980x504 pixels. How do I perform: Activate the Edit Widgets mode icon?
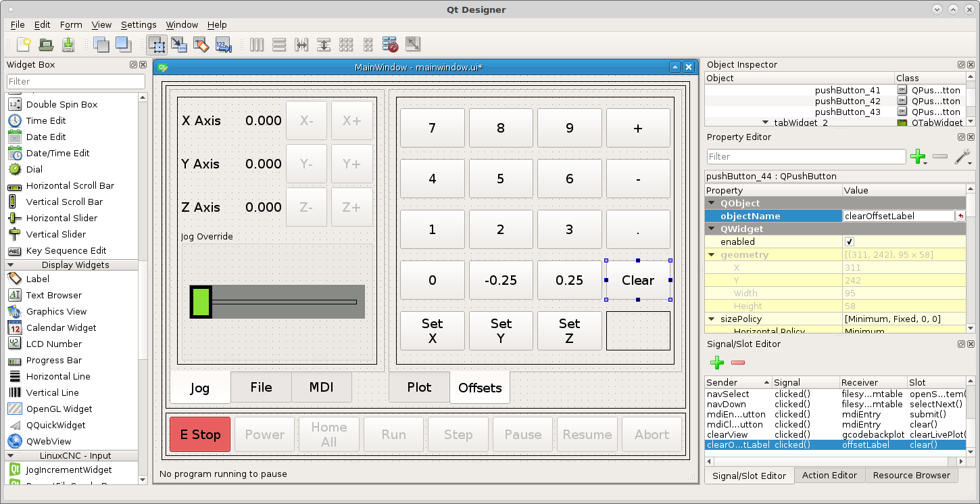tap(157, 45)
